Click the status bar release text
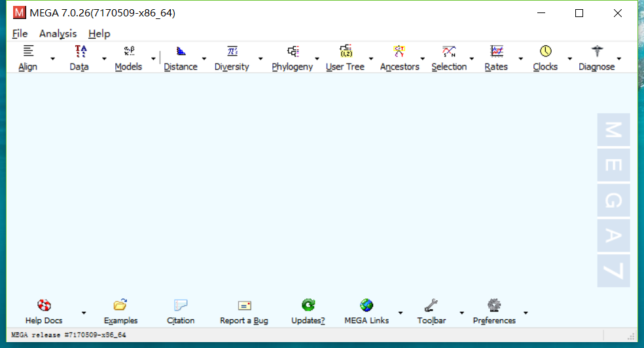Viewport: 644px width, 348px height. (69, 335)
